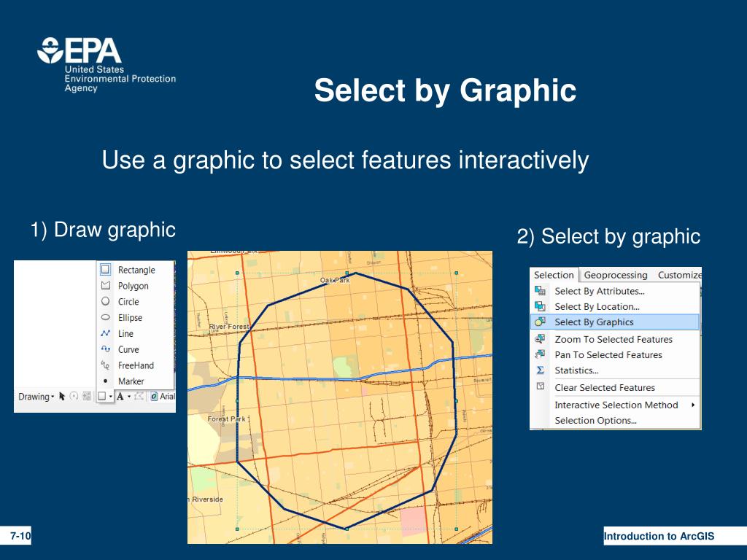The height and width of the screenshot is (560, 747).
Task: Choose the Polygon drawing tool
Action: [x=135, y=286]
